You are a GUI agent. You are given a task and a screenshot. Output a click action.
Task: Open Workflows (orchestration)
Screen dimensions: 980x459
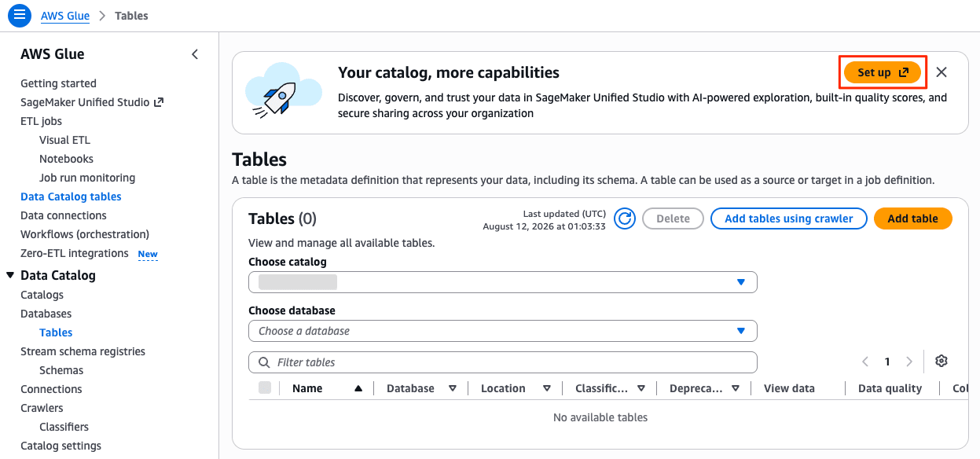[x=85, y=234]
